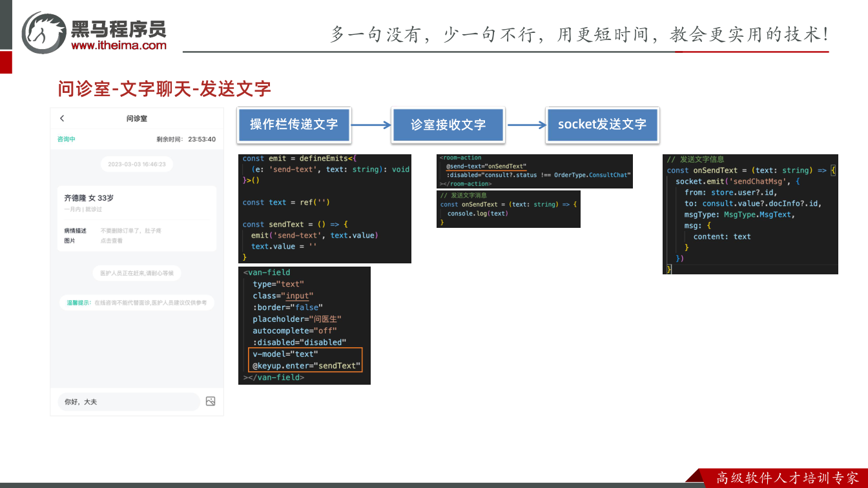
Task: Click the remaining time value 23:53:40
Action: point(202,139)
